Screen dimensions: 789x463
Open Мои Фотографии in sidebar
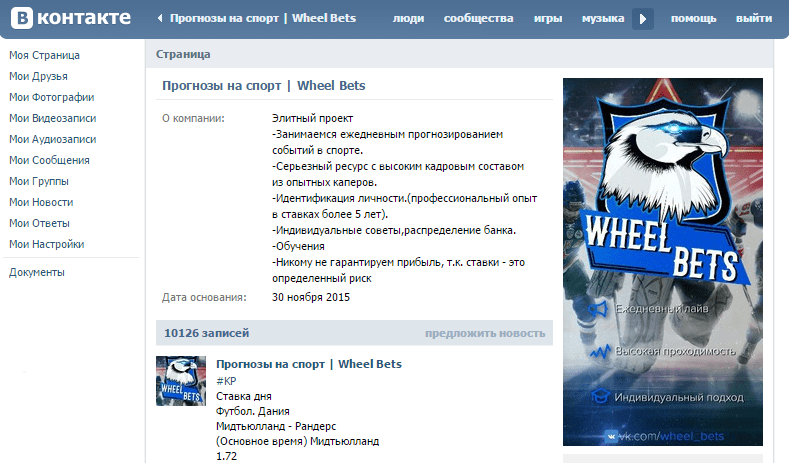point(51,98)
